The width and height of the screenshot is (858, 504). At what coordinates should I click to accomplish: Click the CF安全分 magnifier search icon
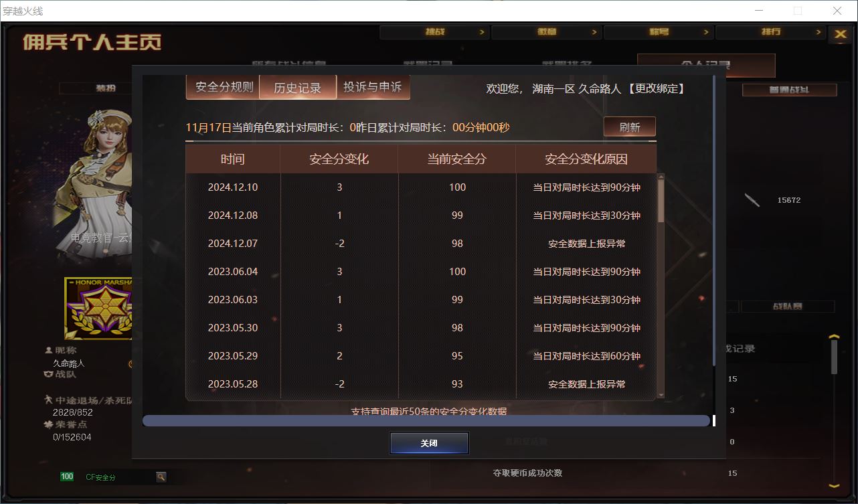click(161, 477)
